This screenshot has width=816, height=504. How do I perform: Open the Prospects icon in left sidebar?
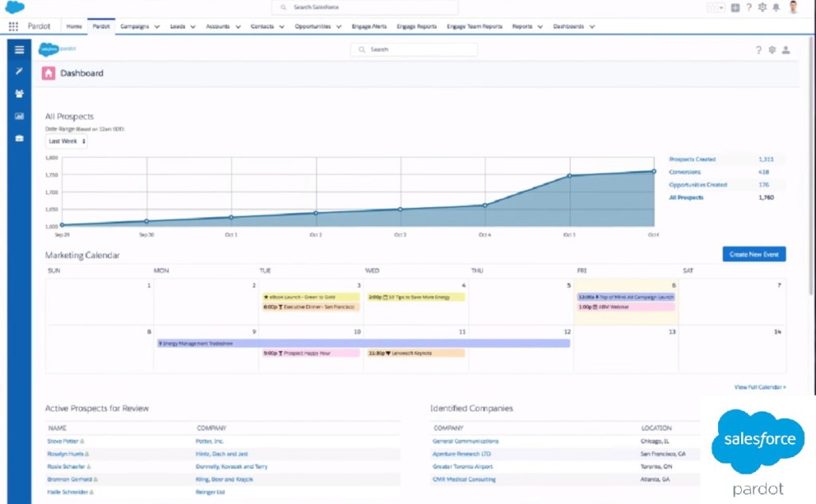[18, 93]
